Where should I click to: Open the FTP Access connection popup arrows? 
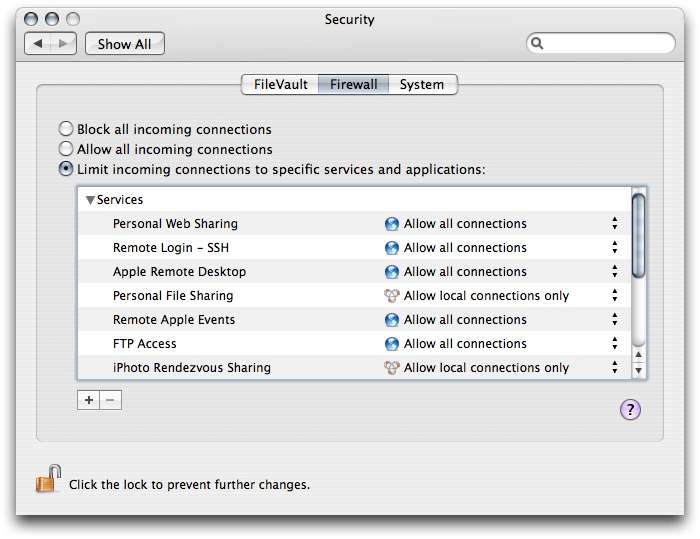point(615,343)
